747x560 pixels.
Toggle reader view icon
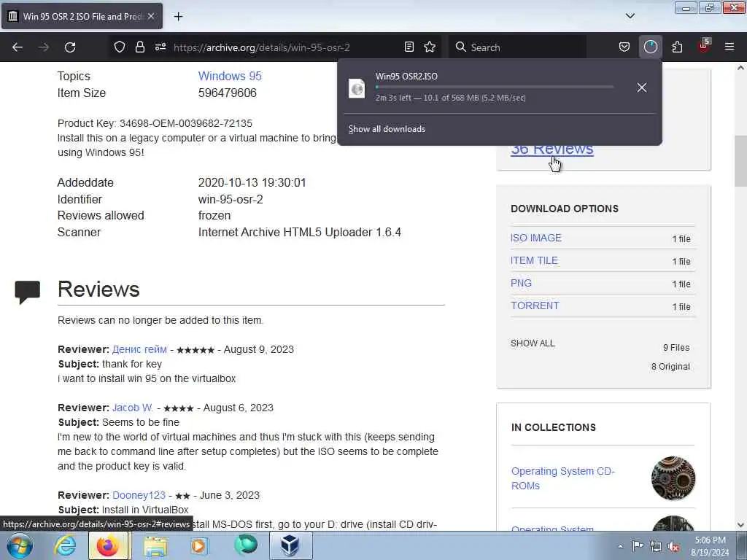tap(409, 47)
